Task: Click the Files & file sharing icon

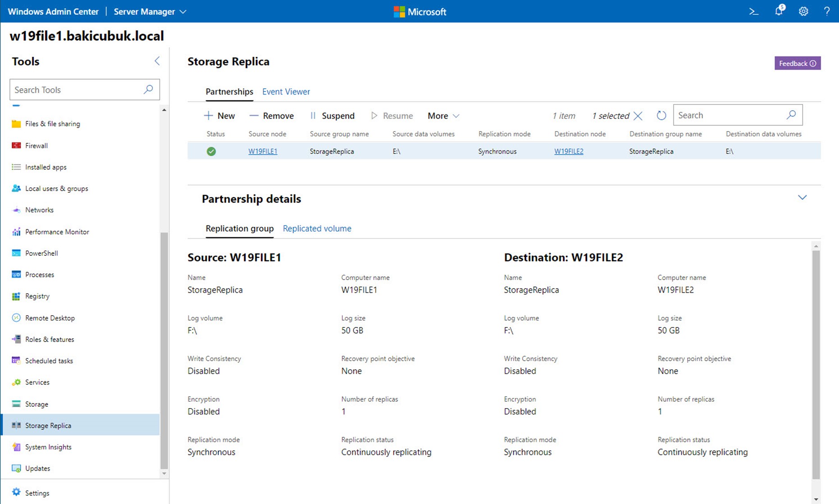Action: 16,124
